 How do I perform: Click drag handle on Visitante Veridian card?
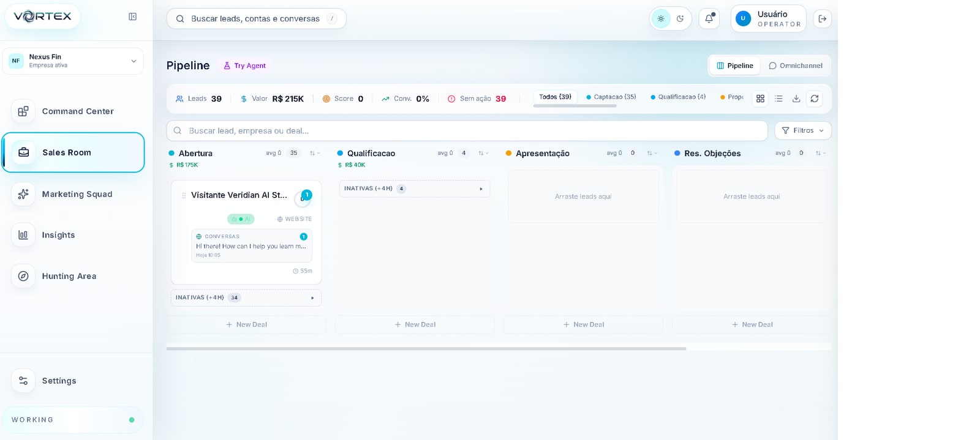point(184,196)
